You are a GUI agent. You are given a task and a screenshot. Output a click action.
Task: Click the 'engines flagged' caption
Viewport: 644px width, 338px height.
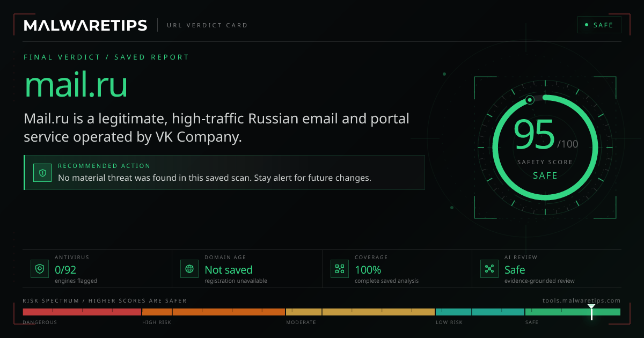pyautogui.click(x=76, y=281)
